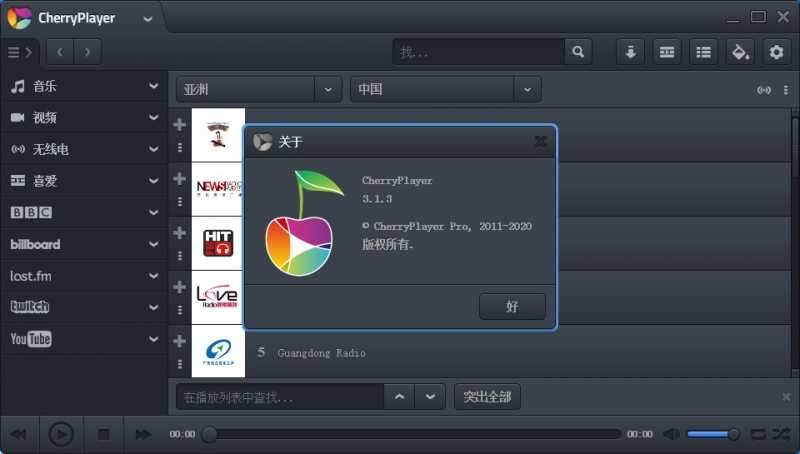Toggle repeat mode
This screenshot has width=800, height=454.
[x=758, y=434]
